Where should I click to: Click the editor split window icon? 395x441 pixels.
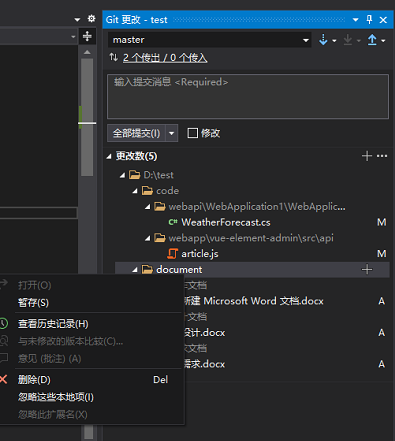pyautogui.click(x=87, y=36)
